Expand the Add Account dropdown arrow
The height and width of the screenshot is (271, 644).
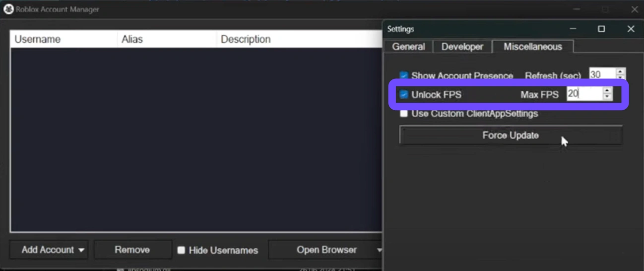tap(81, 250)
